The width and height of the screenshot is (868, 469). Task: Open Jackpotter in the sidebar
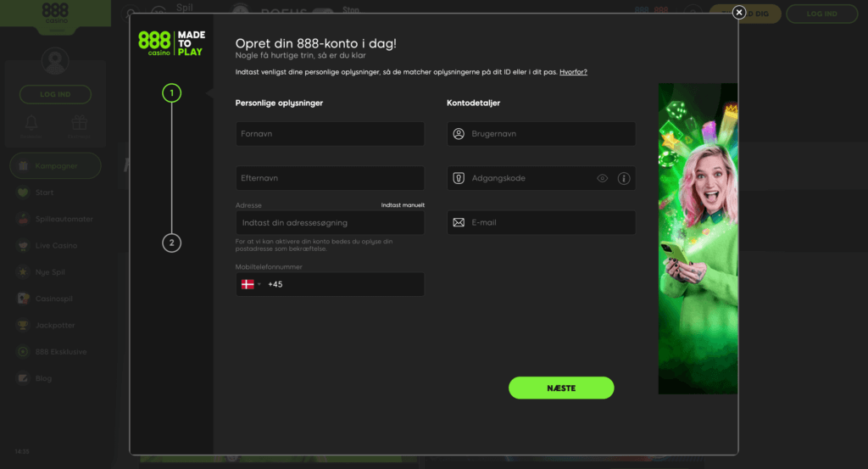coord(55,326)
